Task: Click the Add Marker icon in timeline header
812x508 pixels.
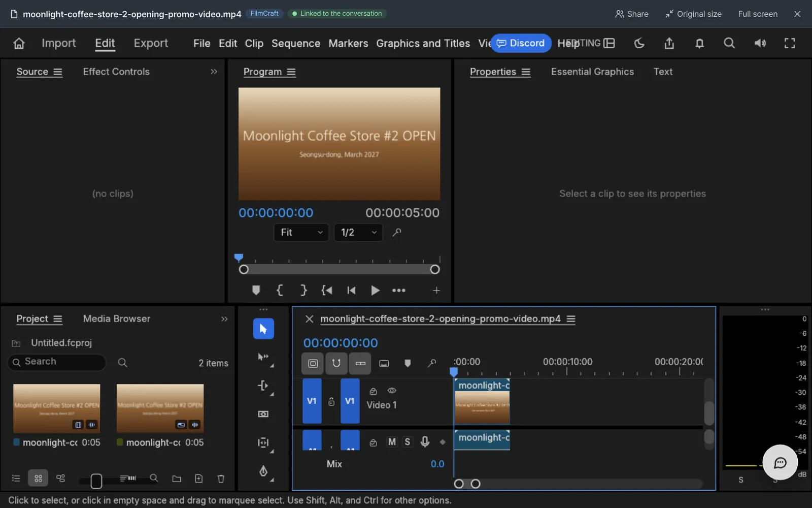Action: pos(408,363)
